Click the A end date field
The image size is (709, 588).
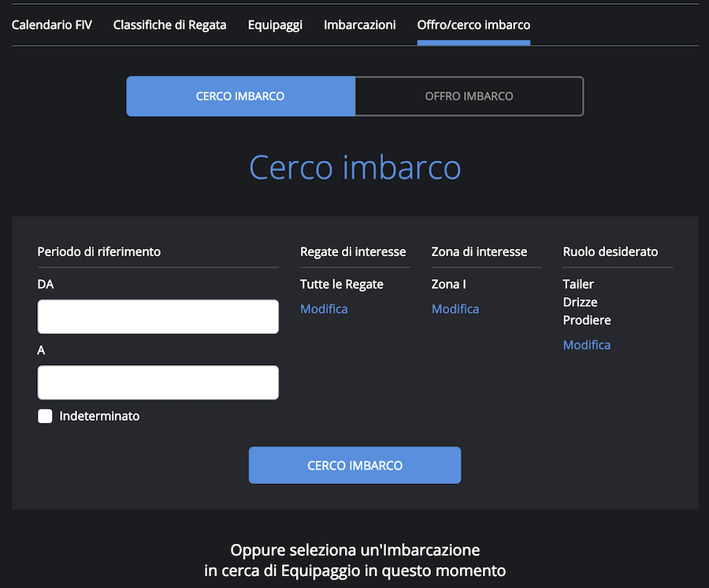tap(158, 382)
